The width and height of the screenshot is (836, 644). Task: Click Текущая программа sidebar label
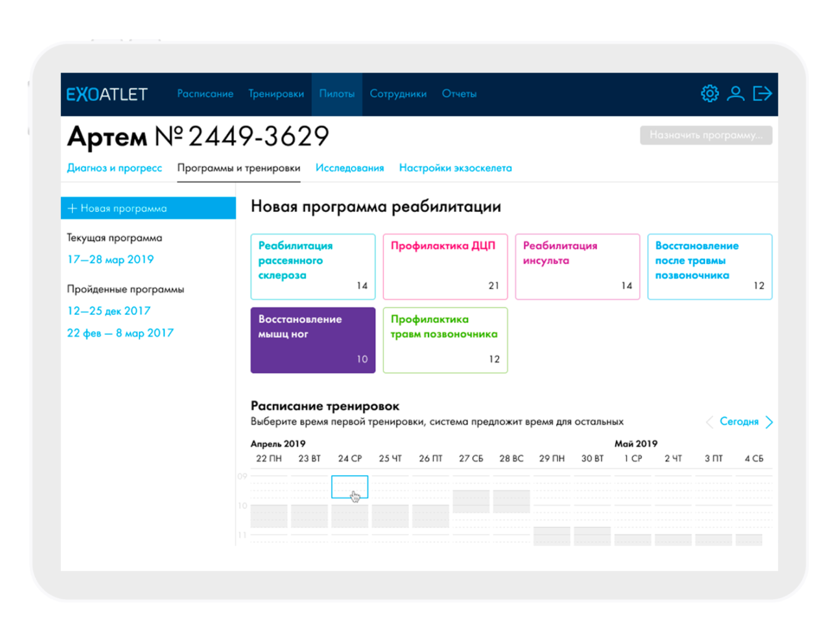(x=114, y=238)
